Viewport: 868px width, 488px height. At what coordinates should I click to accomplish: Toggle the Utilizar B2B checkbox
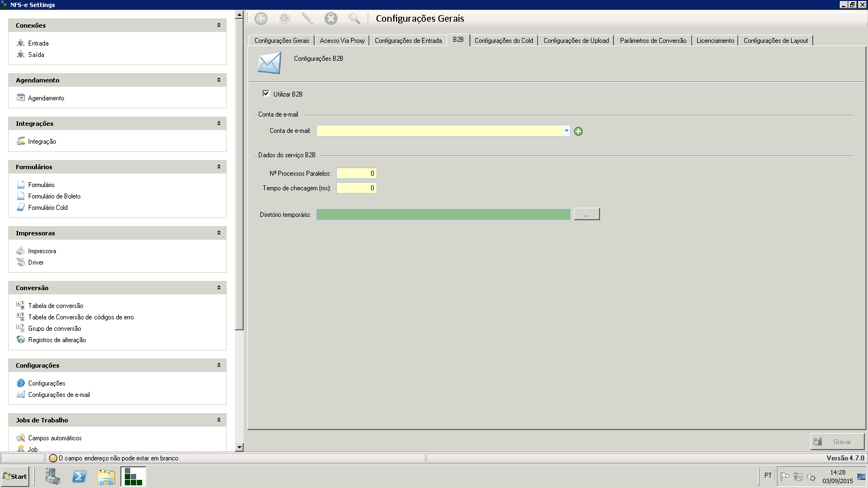point(266,93)
